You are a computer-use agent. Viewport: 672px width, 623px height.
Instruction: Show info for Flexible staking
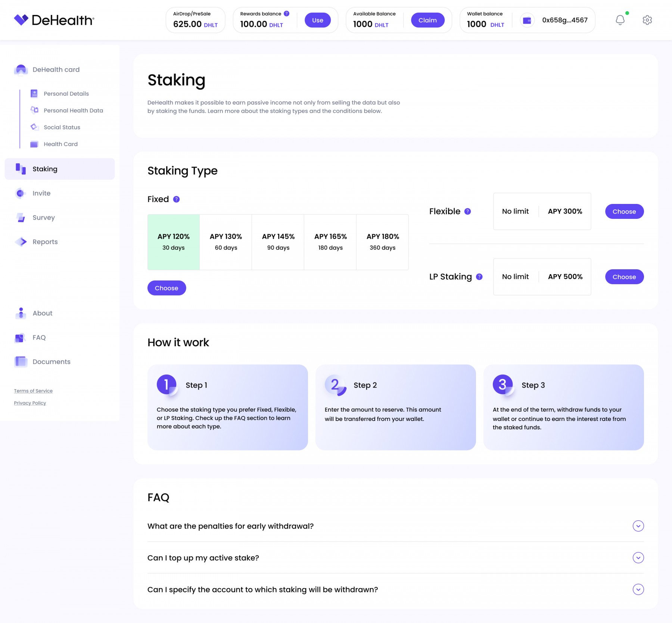coord(467,211)
